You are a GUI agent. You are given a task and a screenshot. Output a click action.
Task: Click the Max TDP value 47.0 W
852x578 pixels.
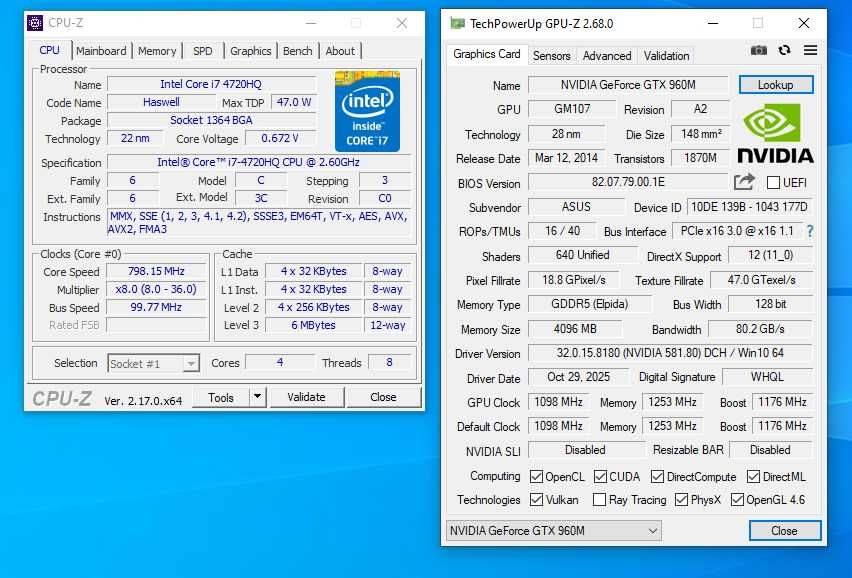pyautogui.click(x=294, y=102)
